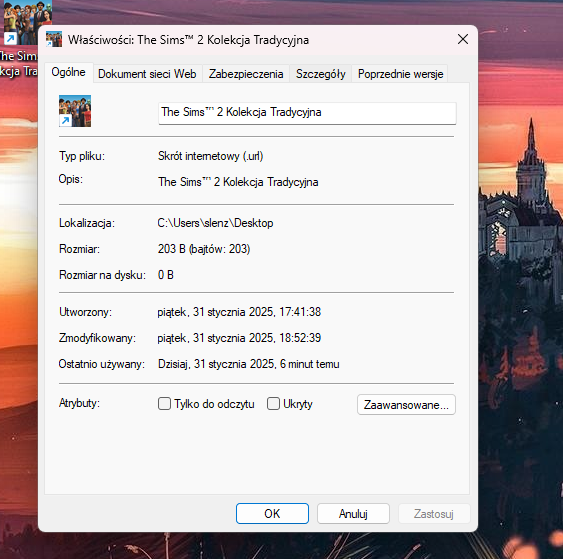563x559 pixels.
Task: Switch to the Ogólne tab
Action: point(69,73)
